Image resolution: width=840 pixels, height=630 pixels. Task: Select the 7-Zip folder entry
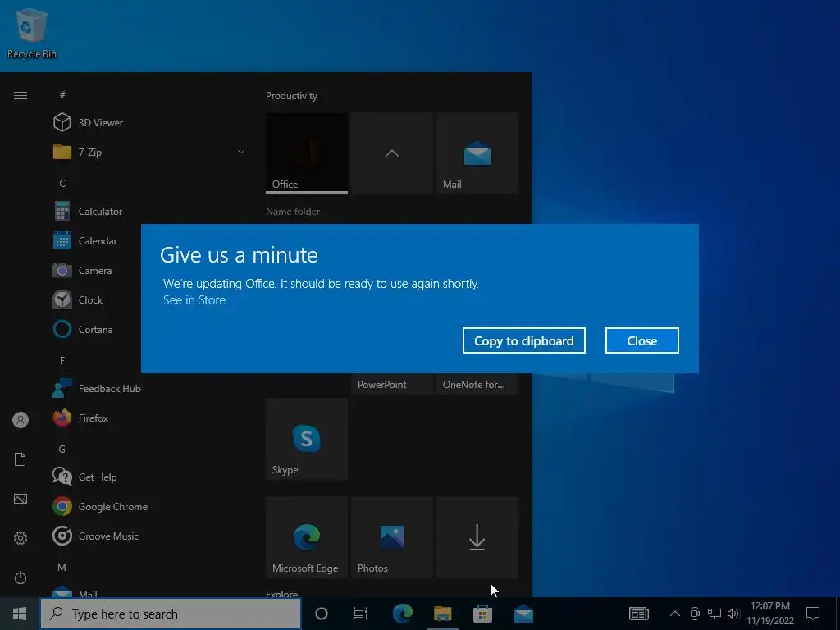[x=149, y=152]
